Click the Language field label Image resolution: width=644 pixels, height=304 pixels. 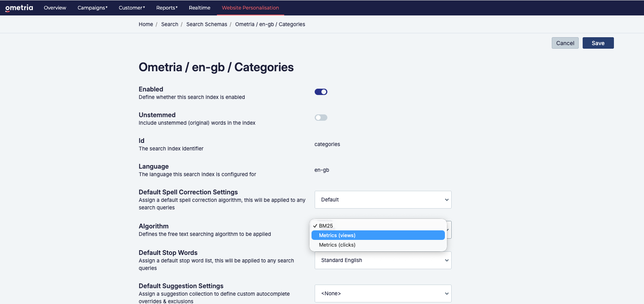[154, 166]
